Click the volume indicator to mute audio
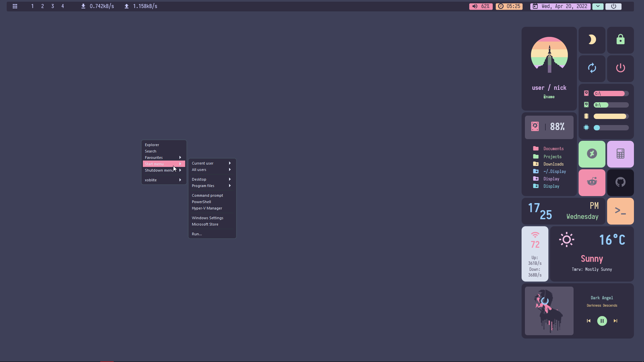This screenshot has height=362, width=644. 475,6
